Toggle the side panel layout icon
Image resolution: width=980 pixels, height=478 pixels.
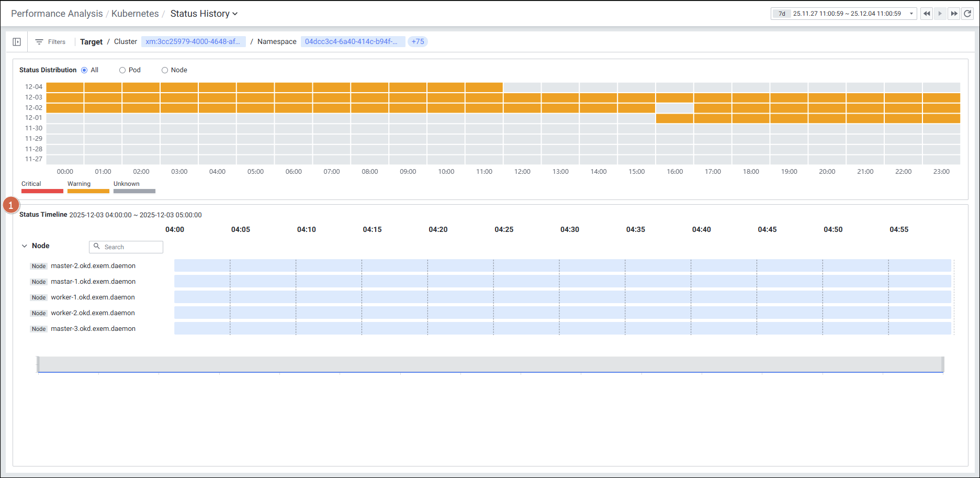[17, 42]
